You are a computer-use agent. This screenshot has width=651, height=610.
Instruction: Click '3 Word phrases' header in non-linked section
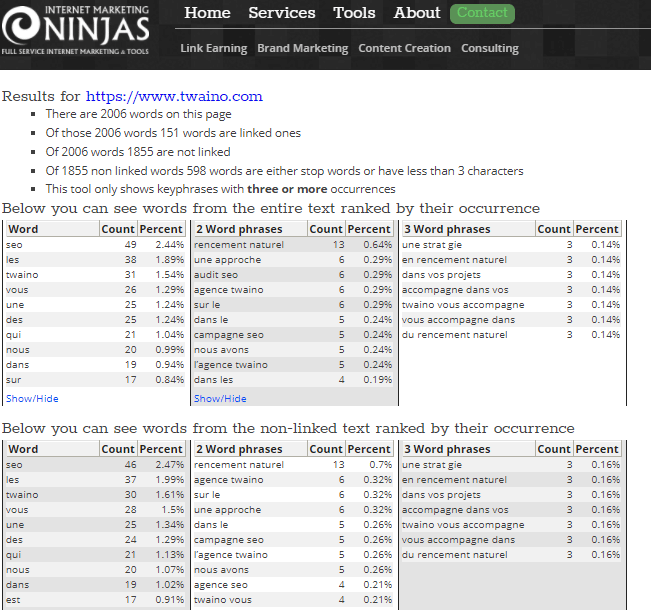468,449
